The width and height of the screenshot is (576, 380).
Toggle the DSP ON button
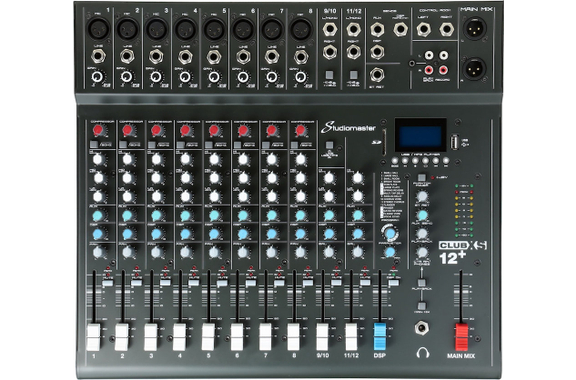(394, 283)
